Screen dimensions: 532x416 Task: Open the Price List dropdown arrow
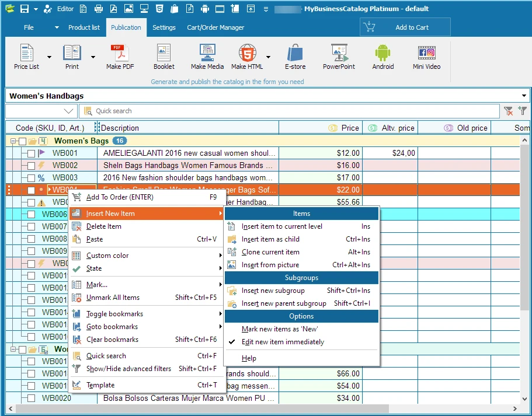pyautogui.click(x=49, y=57)
